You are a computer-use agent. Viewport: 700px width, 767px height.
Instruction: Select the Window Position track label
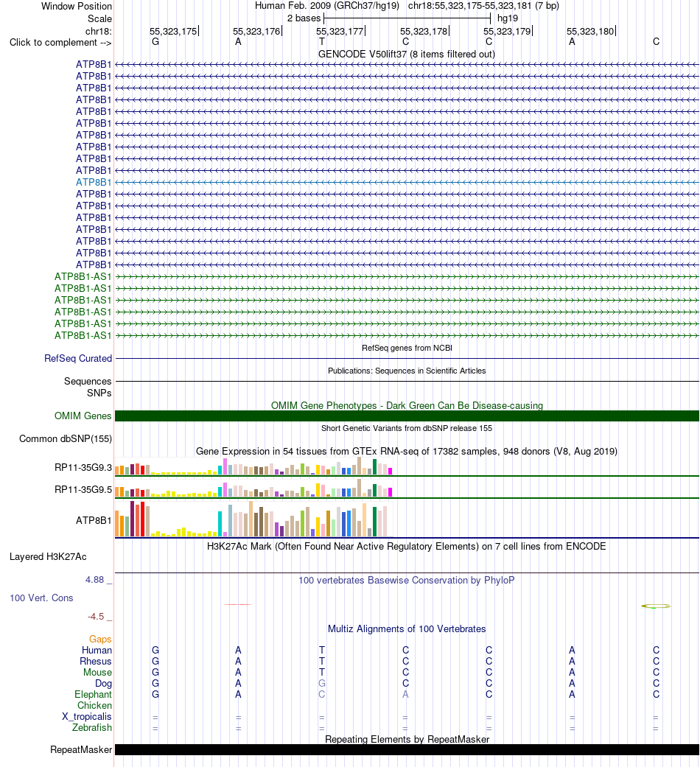pos(77,7)
